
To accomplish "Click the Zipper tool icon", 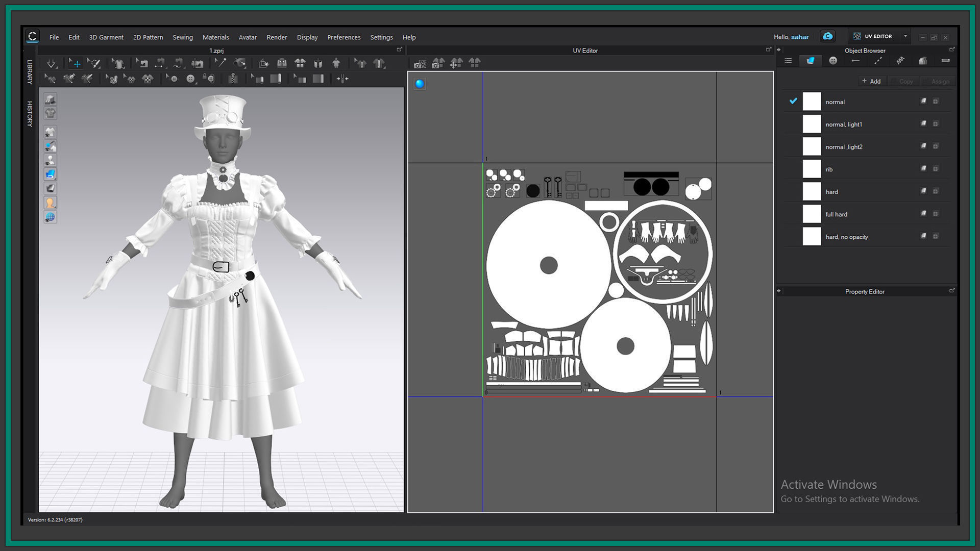I will (233, 79).
